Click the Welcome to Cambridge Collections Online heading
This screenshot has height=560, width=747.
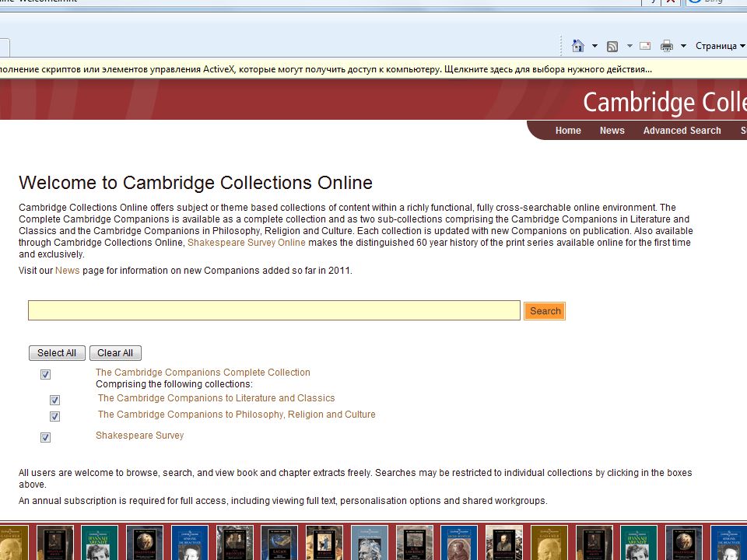tap(196, 183)
